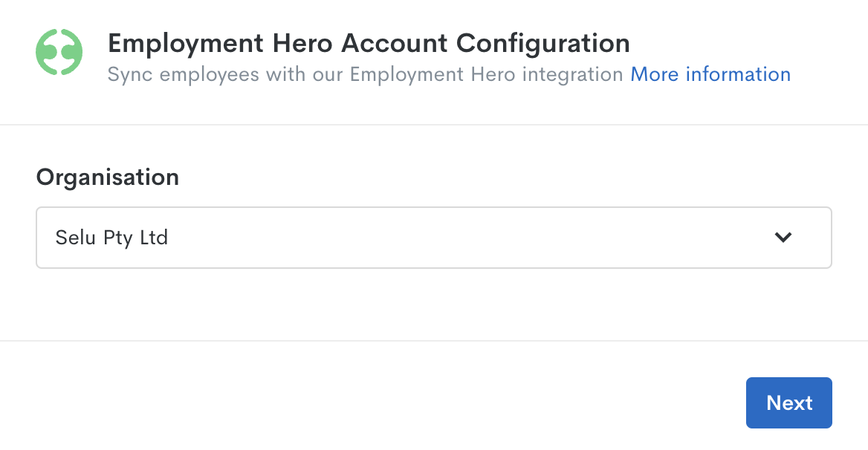Click the green Employment Hero logo icon

pyautogui.click(x=59, y=52)
